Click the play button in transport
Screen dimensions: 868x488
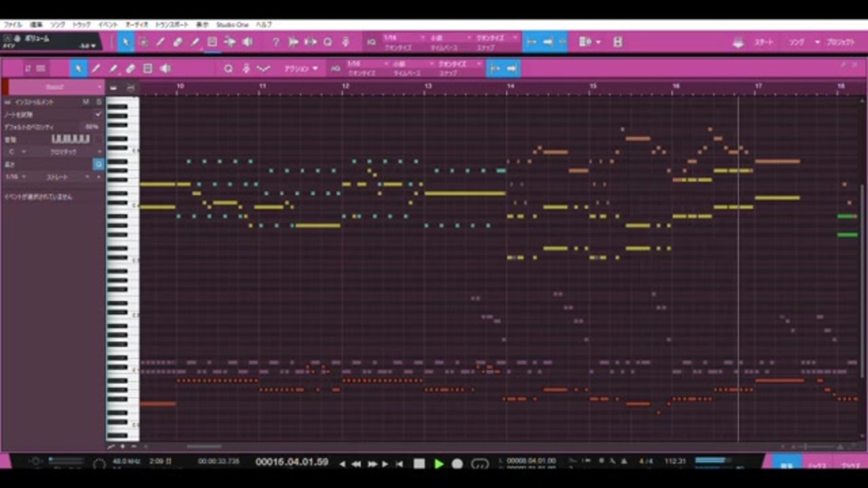439,464
